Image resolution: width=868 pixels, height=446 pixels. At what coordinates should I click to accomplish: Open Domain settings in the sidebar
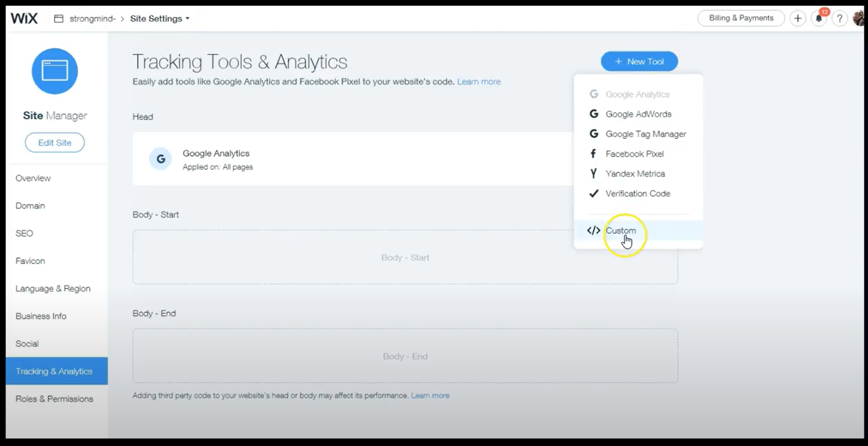click(30, 206)
